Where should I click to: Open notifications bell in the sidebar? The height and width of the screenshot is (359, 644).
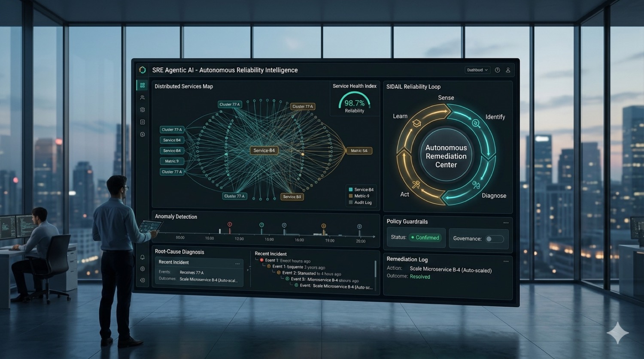pyautogui.click(x=143, y=257)
